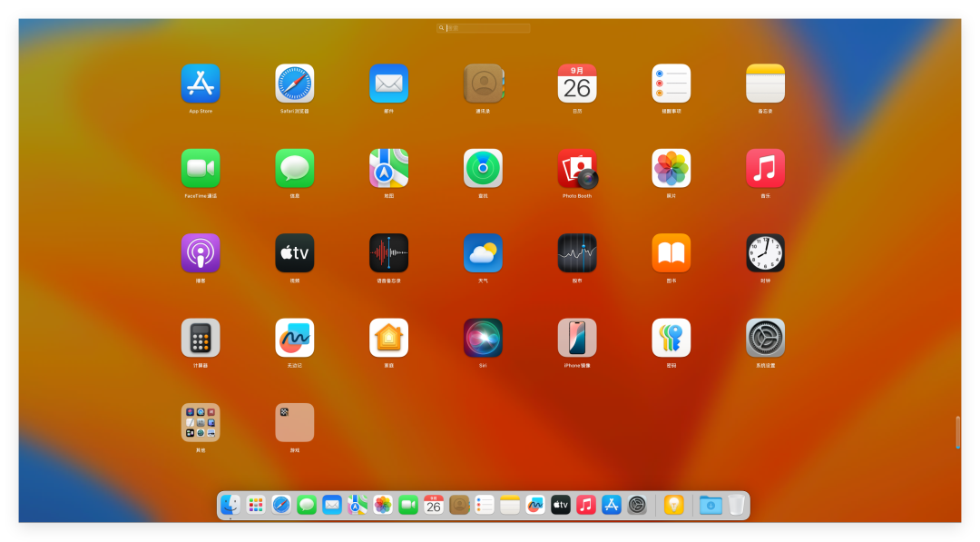Open Safari from the Dock
The width and height of the screenshot is (980, 542).
(281, 505)
